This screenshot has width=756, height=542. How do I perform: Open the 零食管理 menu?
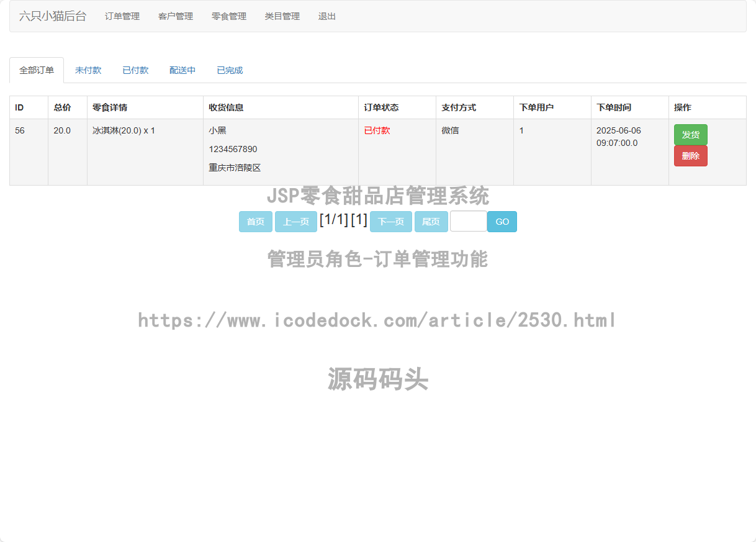point(229,16)
